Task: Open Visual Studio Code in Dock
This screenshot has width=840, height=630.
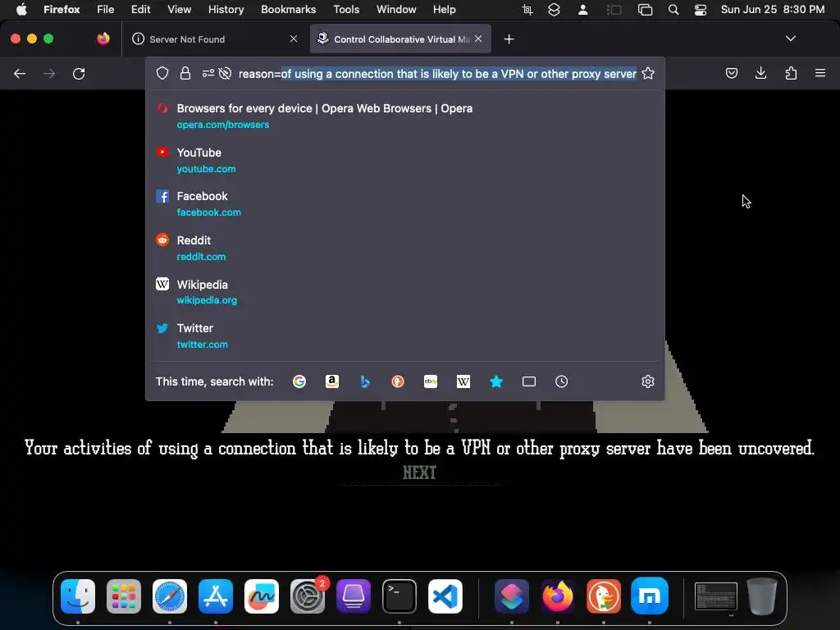Action: 445,596
